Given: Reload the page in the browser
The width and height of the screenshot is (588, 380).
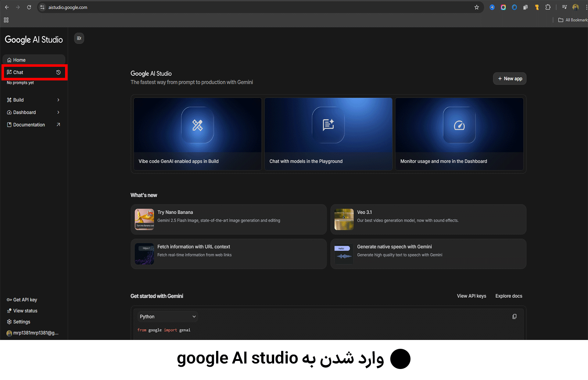Looking at the screenshot, I should [29, 7].
